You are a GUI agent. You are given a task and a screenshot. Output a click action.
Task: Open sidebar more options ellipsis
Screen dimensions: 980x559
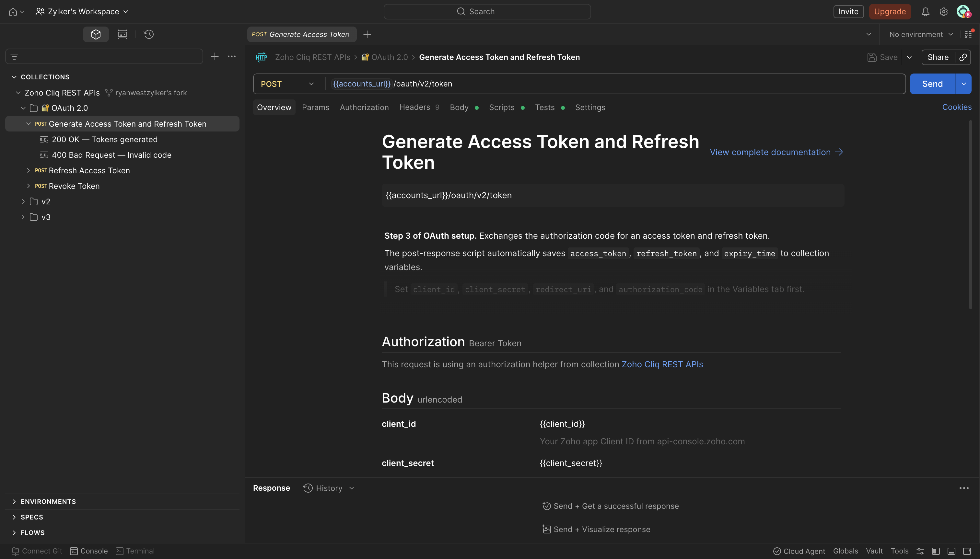click(x=232, y=56)
